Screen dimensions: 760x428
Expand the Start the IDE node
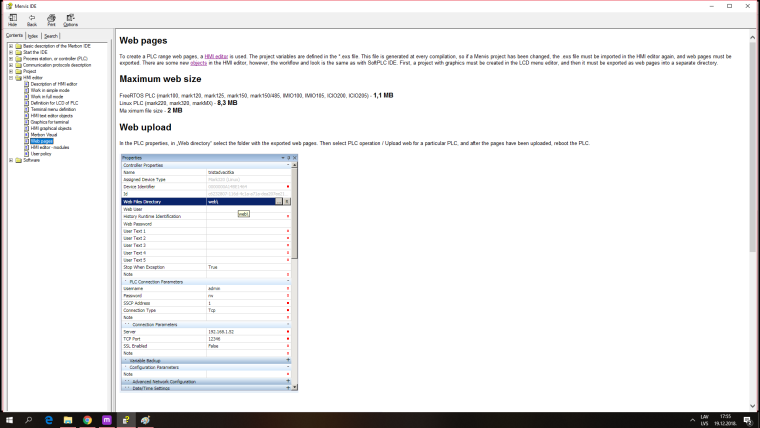tap(11, 52)
